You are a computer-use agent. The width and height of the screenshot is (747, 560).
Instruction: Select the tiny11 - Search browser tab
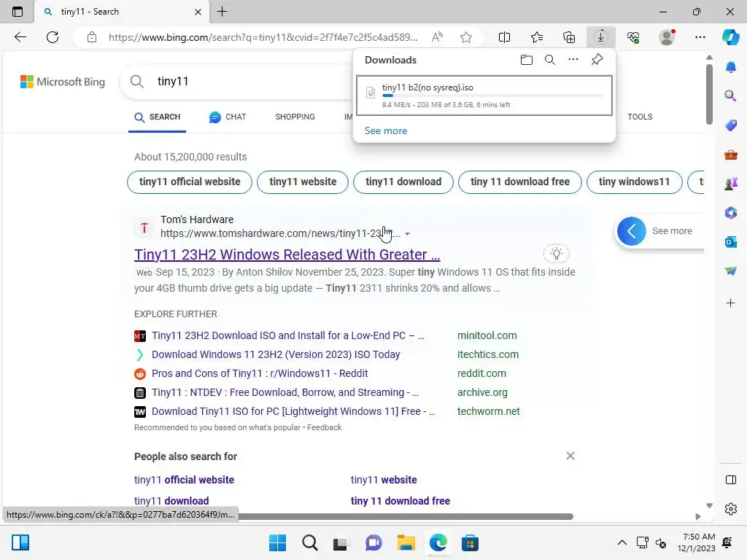(x=121, y=12)
